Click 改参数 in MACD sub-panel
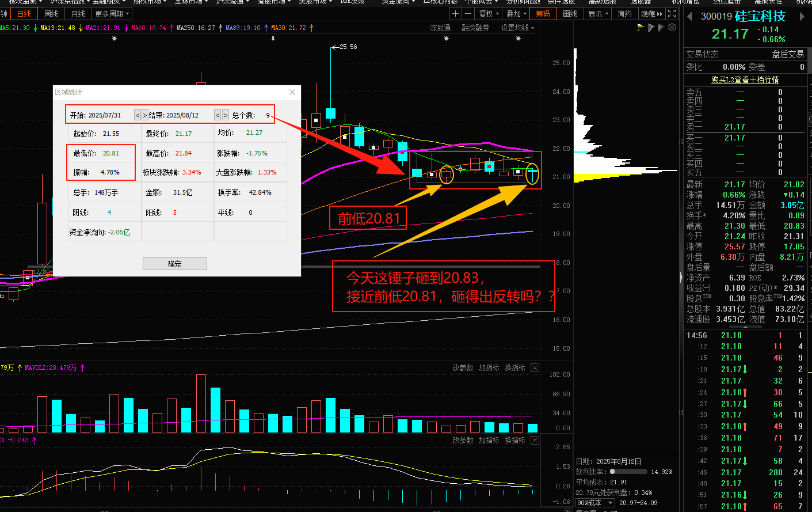Image resolution: width=812 pixels, height=512 pixels. click(463, 440)
